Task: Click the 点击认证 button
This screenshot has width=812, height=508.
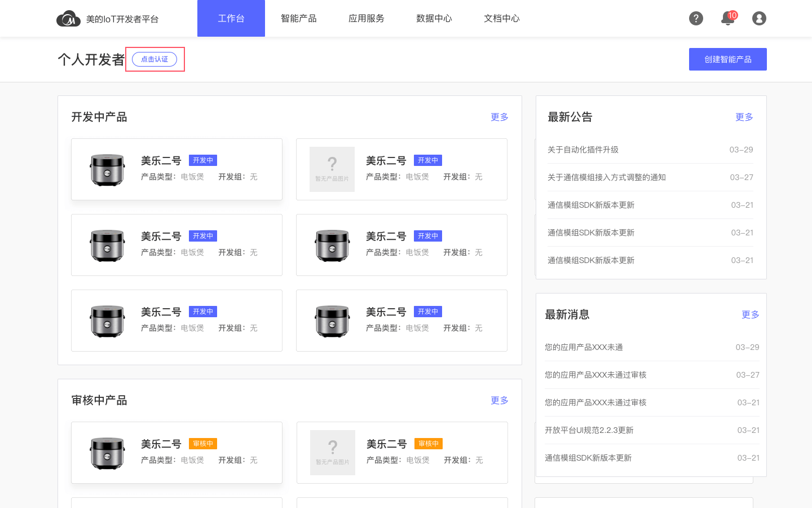Action: point(155,59)
